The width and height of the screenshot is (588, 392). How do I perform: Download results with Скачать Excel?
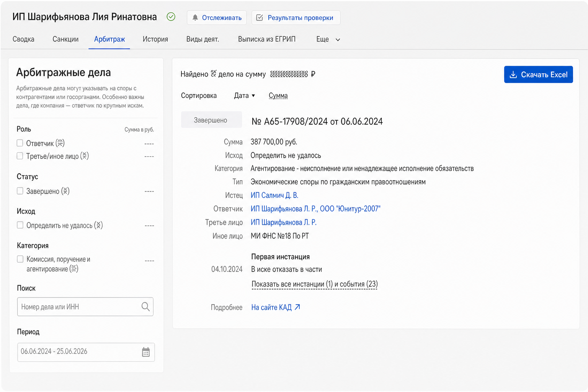(539, 75)
